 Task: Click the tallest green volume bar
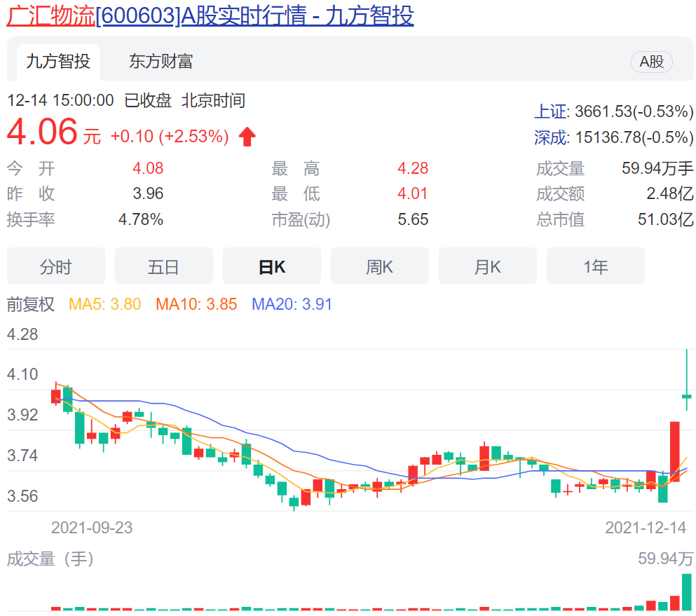[x=687, y=592]
